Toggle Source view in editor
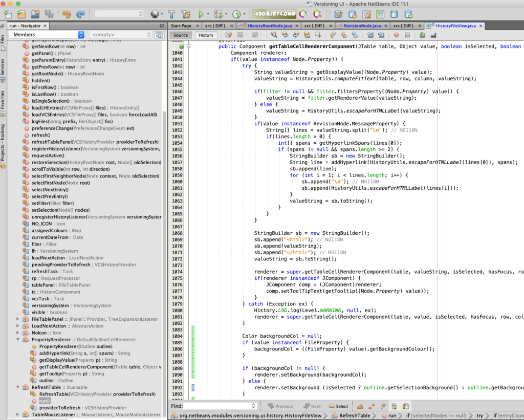 181,35
